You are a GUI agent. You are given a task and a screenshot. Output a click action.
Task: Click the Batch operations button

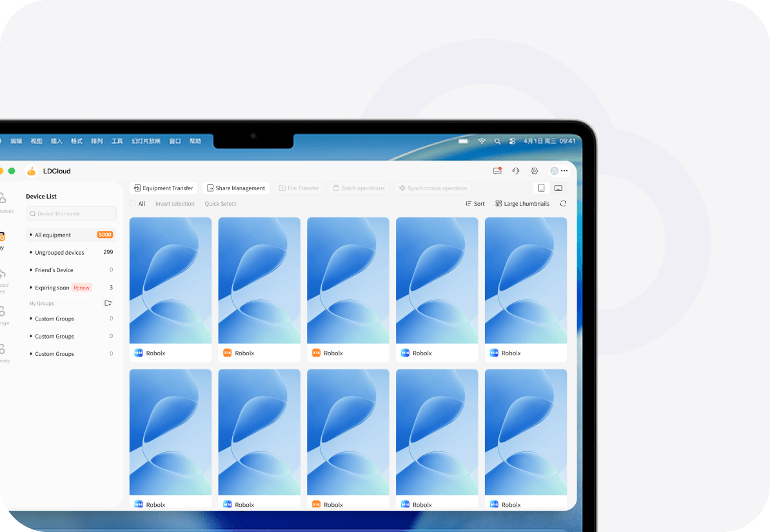click(359, 188)
